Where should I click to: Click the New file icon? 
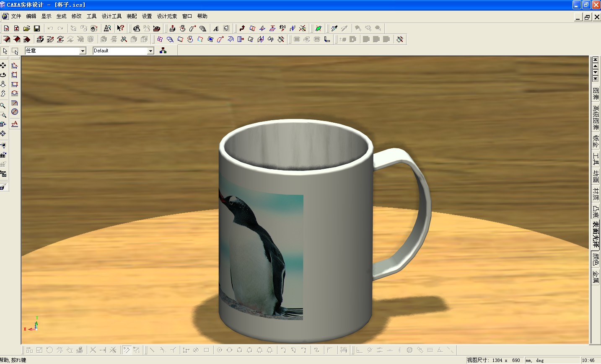click(x=6, y=28)
